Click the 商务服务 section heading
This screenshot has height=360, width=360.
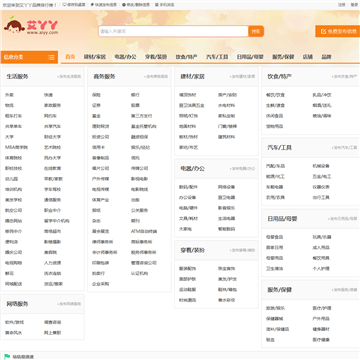tap(104, 77)
